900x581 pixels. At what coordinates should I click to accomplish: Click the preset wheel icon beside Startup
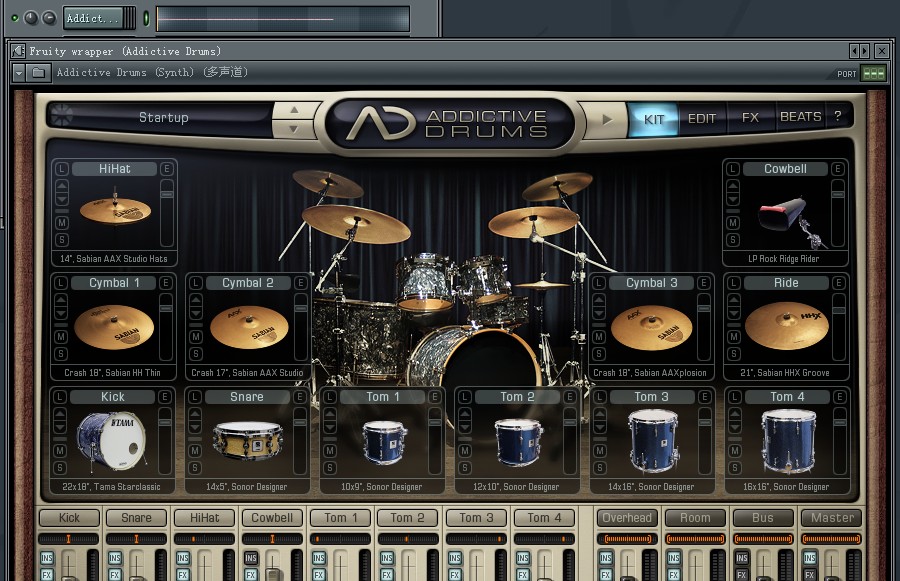61,115
